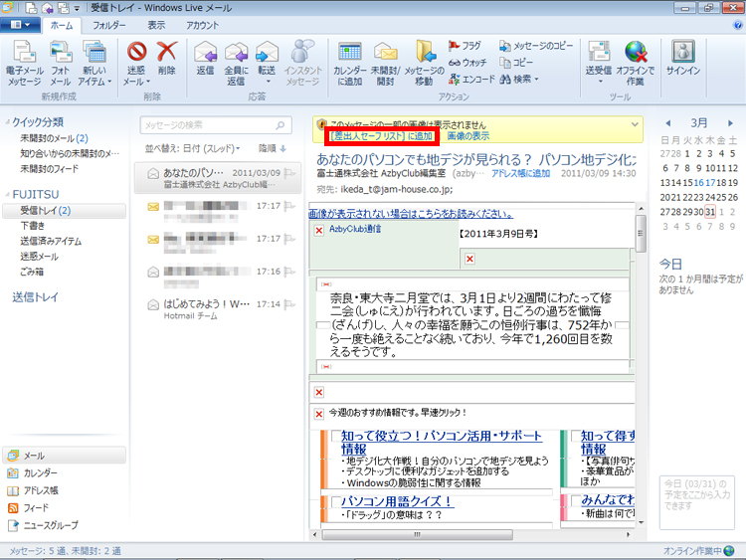Click the コピー ribbon item
This screenshot has width=746, height=560.
point(516,63)
